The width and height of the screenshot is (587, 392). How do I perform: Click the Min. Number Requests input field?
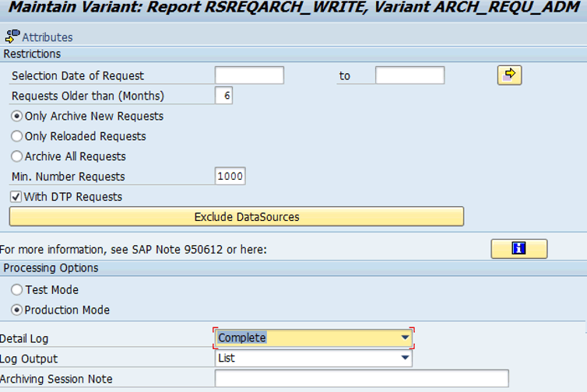point(230,177)
